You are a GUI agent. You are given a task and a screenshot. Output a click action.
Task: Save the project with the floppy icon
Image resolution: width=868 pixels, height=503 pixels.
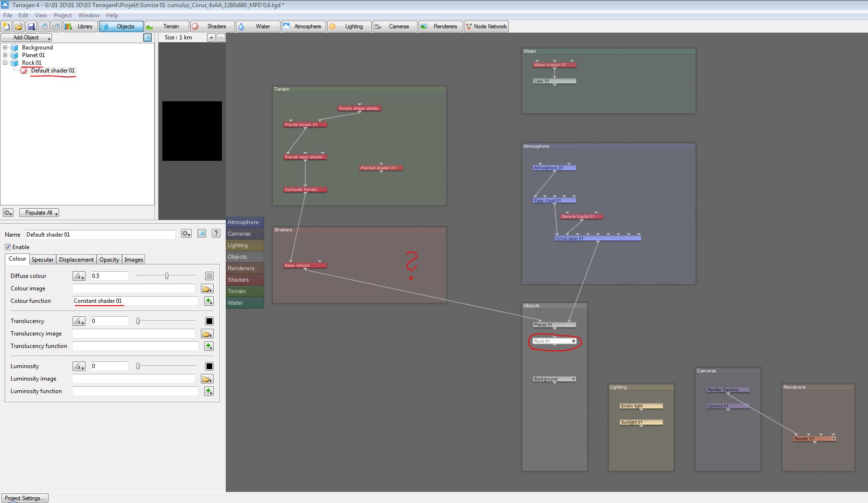tap(31, 26)
